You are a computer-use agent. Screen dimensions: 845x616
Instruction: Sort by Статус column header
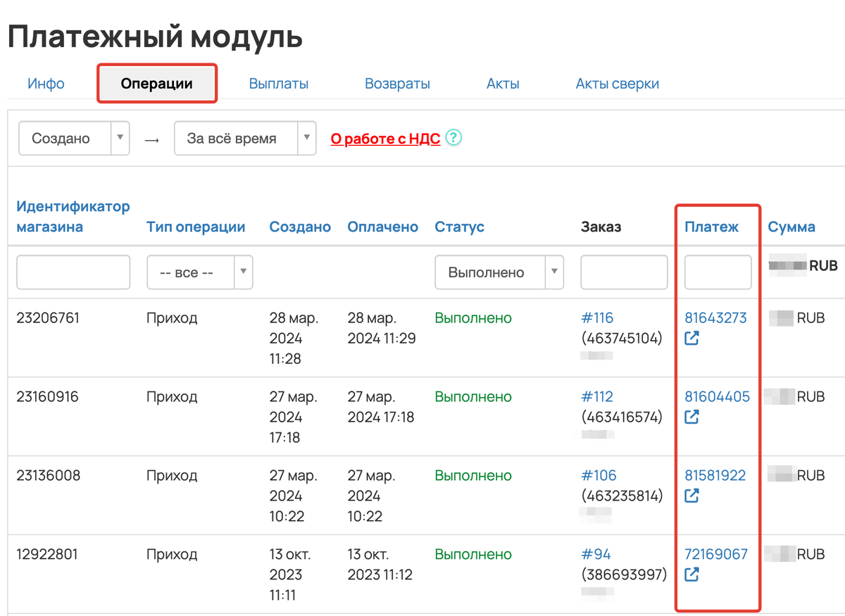tap(460, 227)
